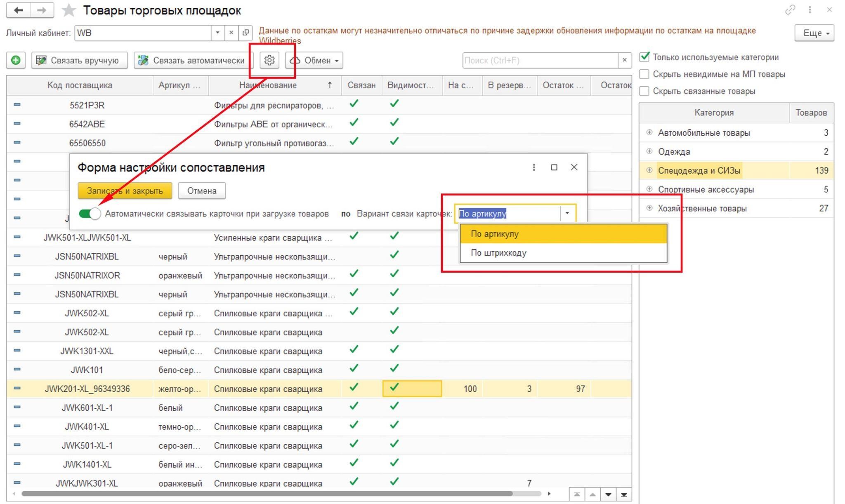Screen dimensions: 845x504
Task: Go back with left arrow icon
Action: click(18, 10)
